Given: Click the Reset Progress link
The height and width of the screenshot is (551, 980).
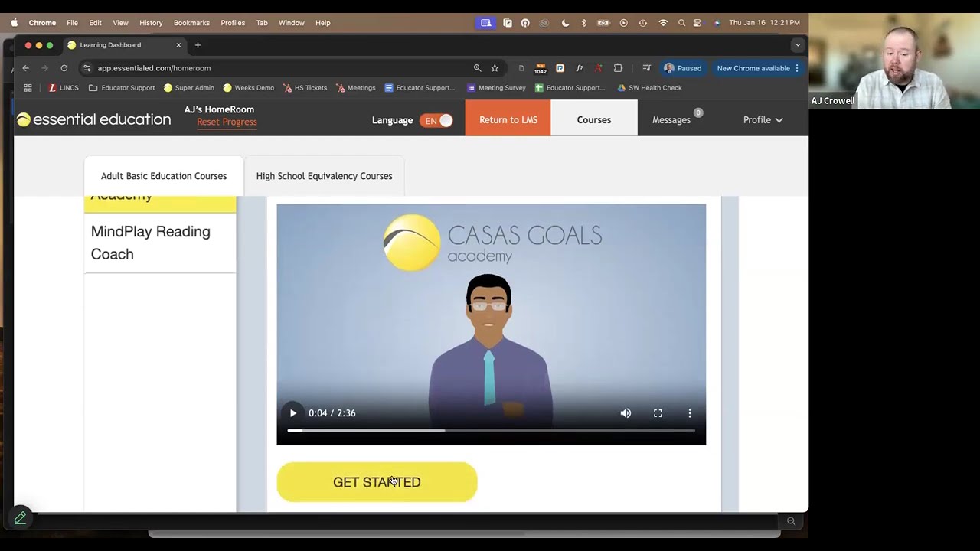Looking at the screenshot, I should pyautogui.click(x=227, y=122).
